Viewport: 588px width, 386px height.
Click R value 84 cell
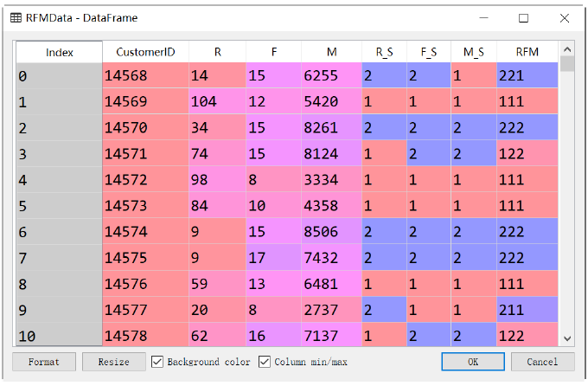[218, 205]
